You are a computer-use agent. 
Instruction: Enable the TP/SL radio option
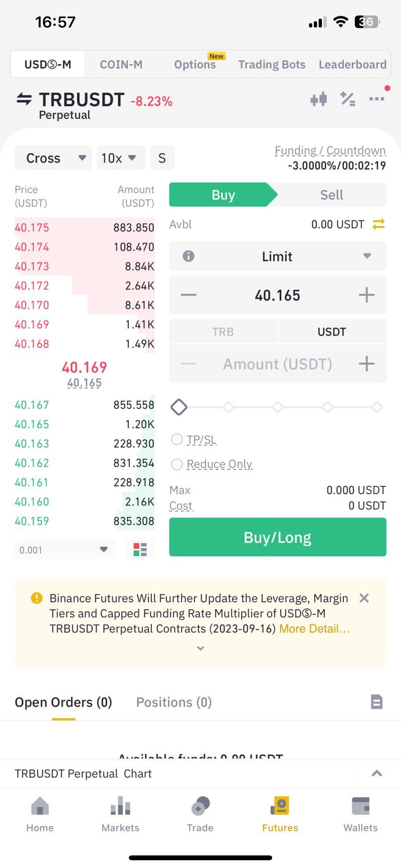tap(177, 440)
